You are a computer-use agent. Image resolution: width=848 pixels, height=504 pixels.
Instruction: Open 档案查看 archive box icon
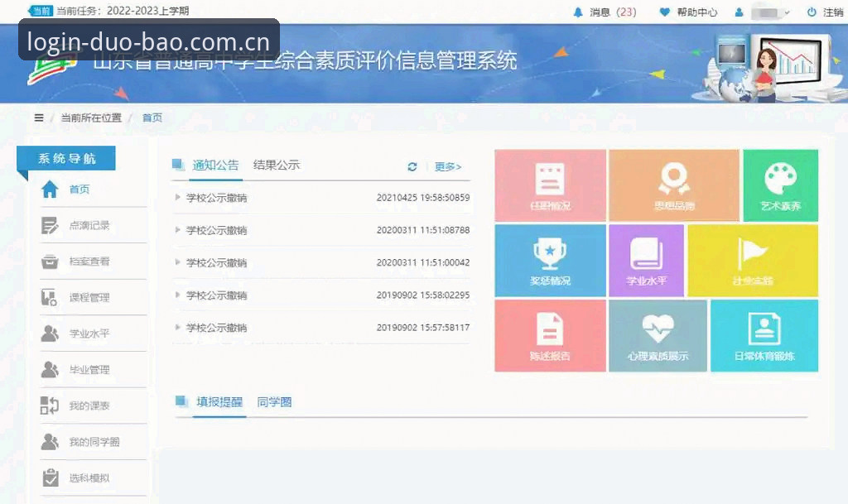pyautogui.click(x=50, y=262)
